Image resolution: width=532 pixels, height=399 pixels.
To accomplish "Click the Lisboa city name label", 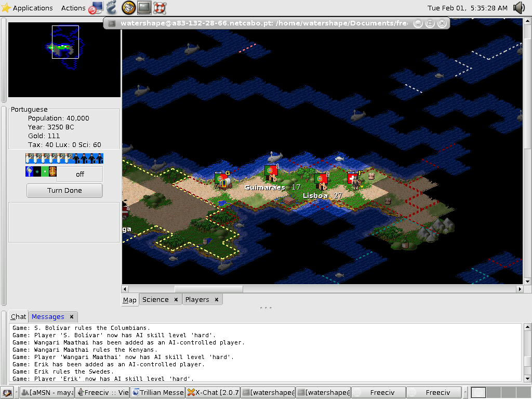I will pos(315,196).
